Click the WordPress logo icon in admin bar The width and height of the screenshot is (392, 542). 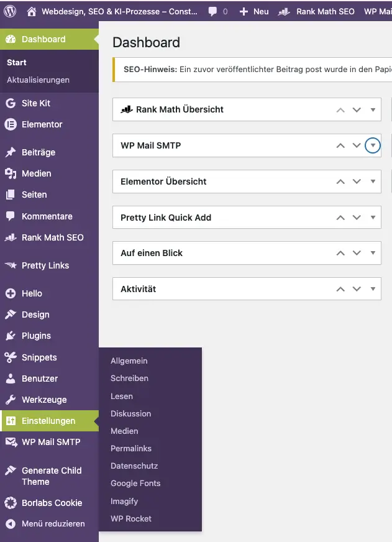(x=11, y=11)
